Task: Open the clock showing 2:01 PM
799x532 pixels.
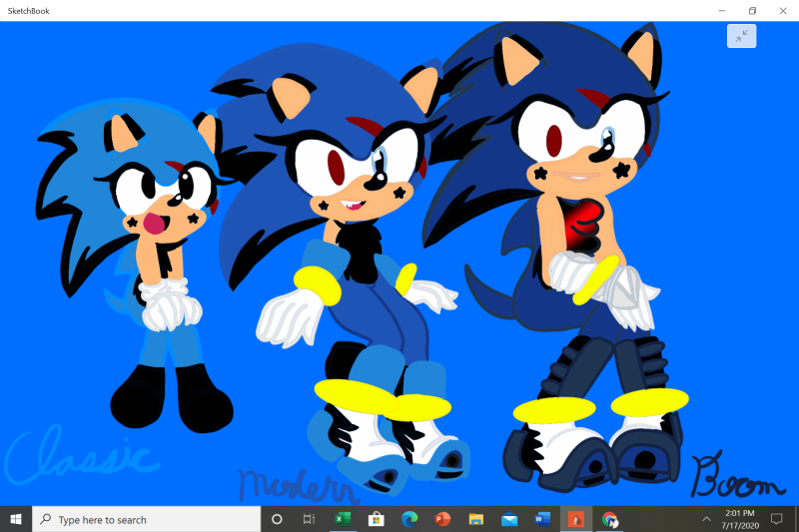Action: click(740, 519)
